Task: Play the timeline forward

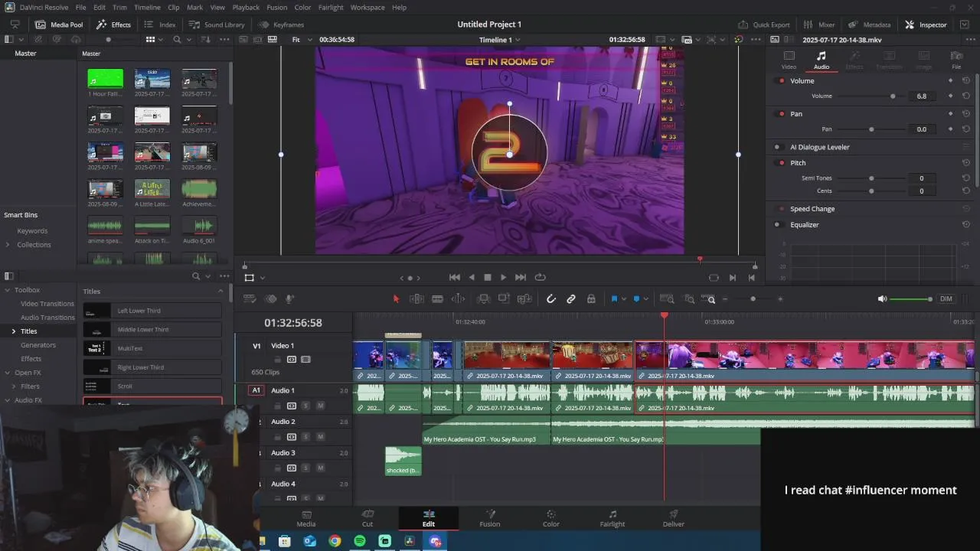Action: 503,277
